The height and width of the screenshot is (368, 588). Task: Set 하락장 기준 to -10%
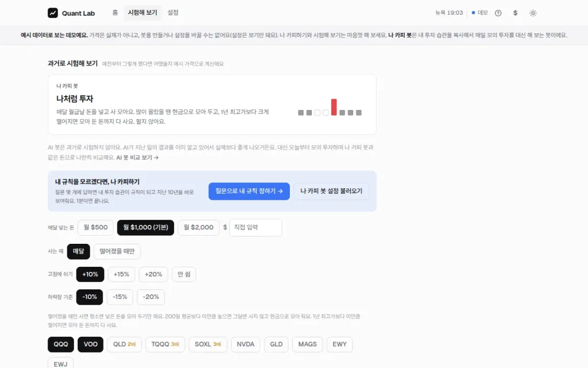(90, 297)
